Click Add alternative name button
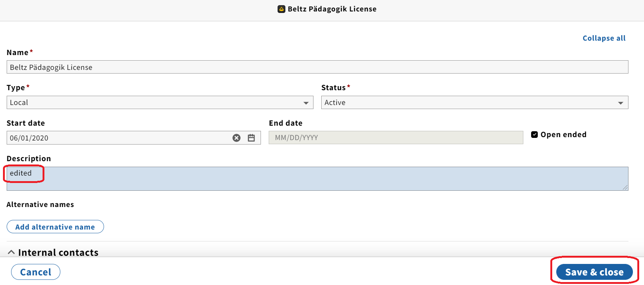The image size is (644, 285). pos(55,227)
